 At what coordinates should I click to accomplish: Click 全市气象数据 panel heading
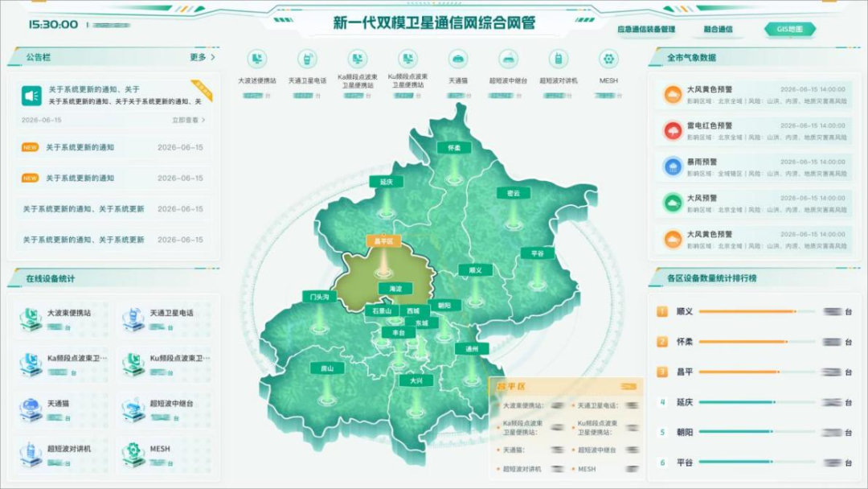point(691,58)
